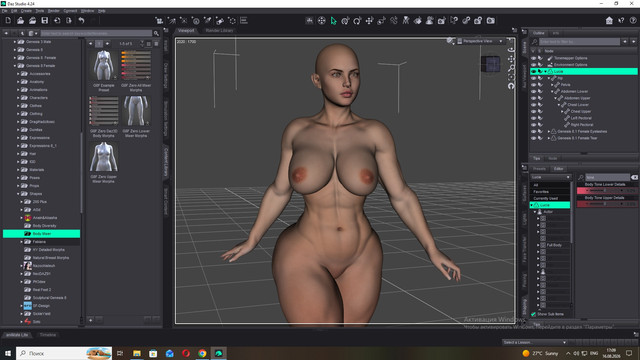Adjust Body Tone Upper Details slider
Screen dimensions: 640x360
606,204
